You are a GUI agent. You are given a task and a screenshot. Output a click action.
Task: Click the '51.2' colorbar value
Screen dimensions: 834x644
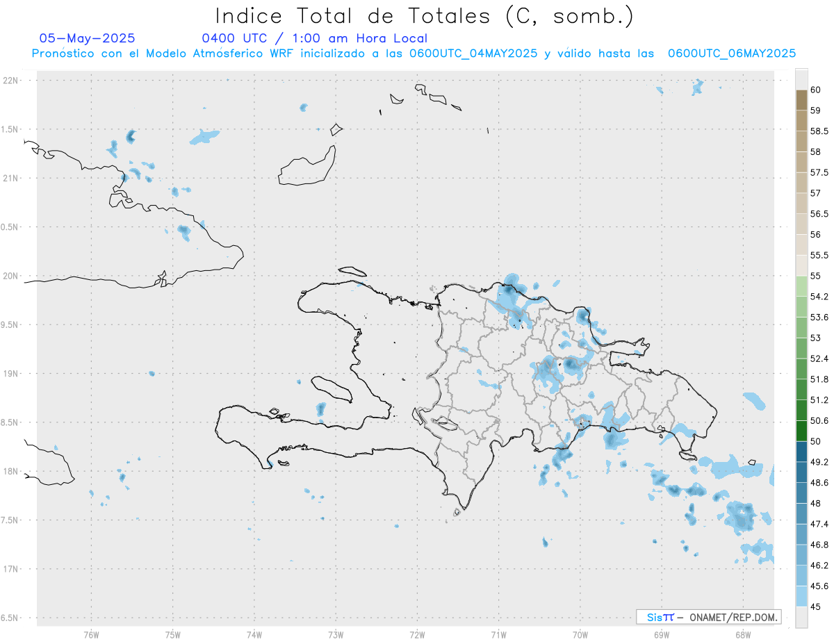(x=819, y=400)
